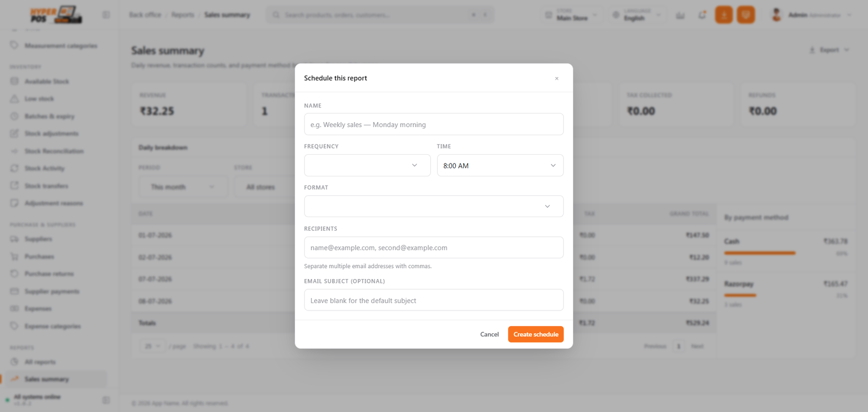Click the Previous pagination button
The height and width of the screenshot is (412, 868).
tap(655, 346)
